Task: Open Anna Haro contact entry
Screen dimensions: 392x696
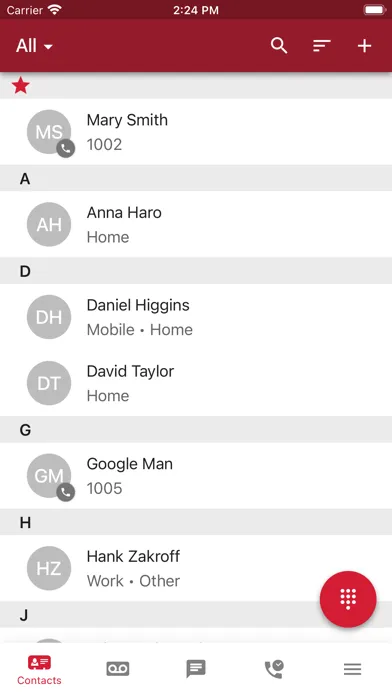Action: click(196, 224)
